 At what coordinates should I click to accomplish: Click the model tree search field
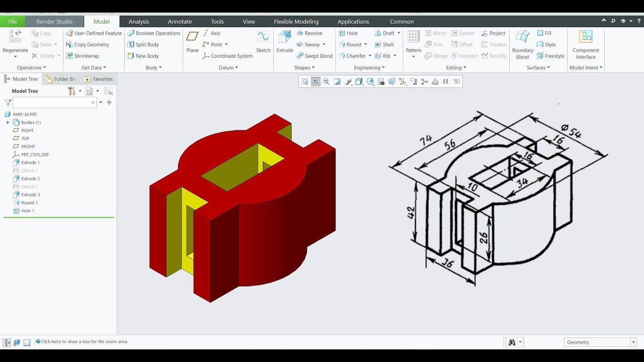click(54, 102)
